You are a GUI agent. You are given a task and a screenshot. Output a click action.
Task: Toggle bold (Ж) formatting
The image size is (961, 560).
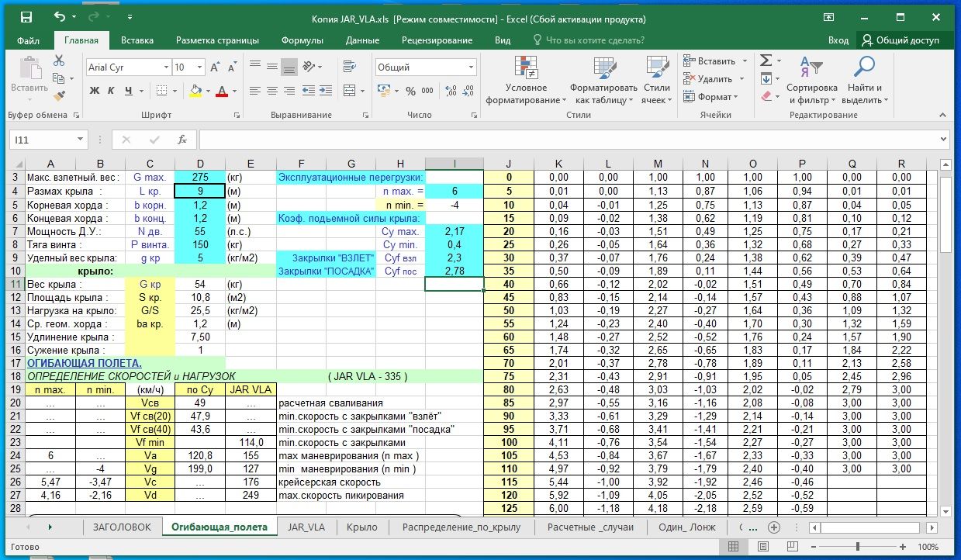coord(95,91)
